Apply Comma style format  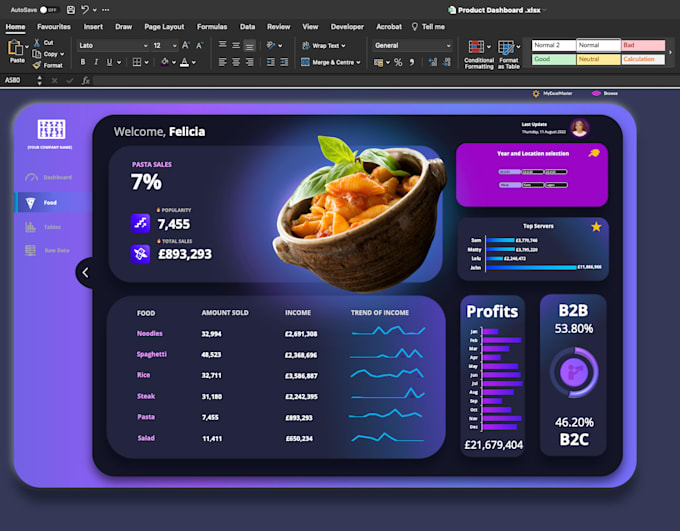412,62
